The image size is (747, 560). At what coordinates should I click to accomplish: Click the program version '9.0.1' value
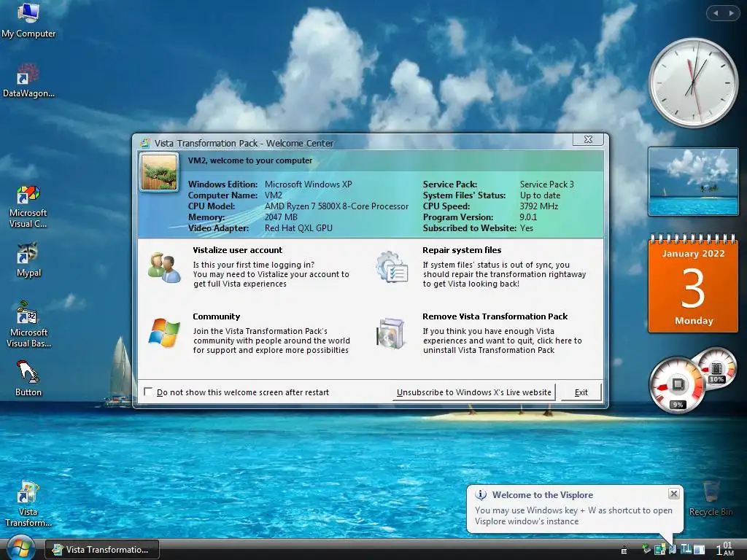(528, 217)
